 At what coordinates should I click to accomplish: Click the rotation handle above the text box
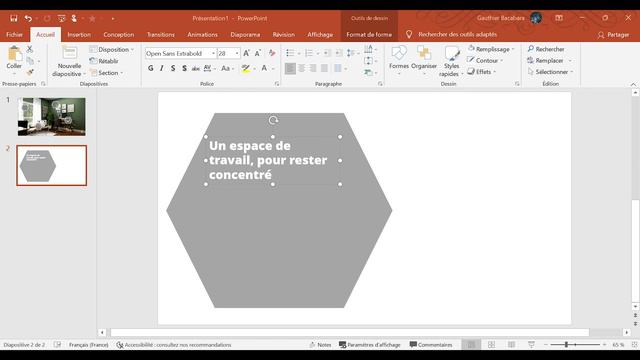[273, 120]
